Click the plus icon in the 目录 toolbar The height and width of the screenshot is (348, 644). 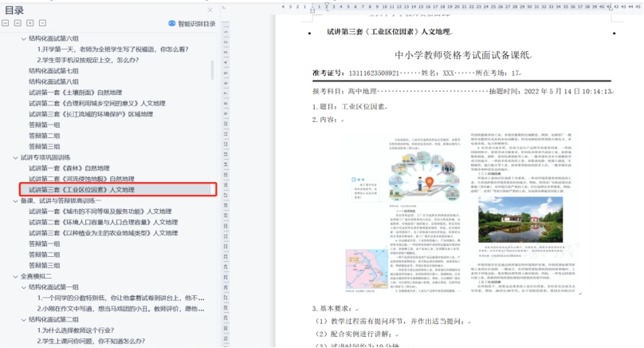click(x=30, y=23)
